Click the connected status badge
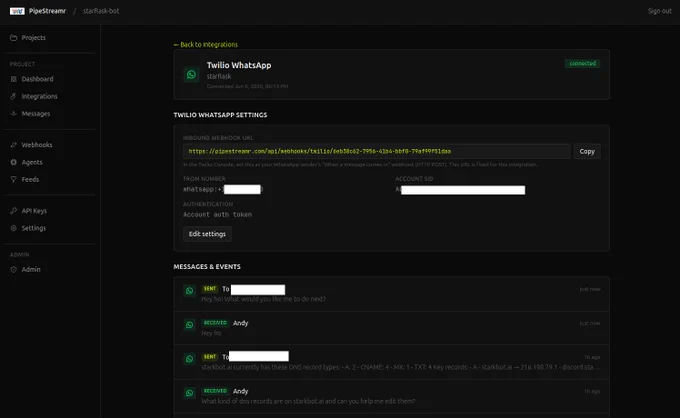 [x=582, y=63]
